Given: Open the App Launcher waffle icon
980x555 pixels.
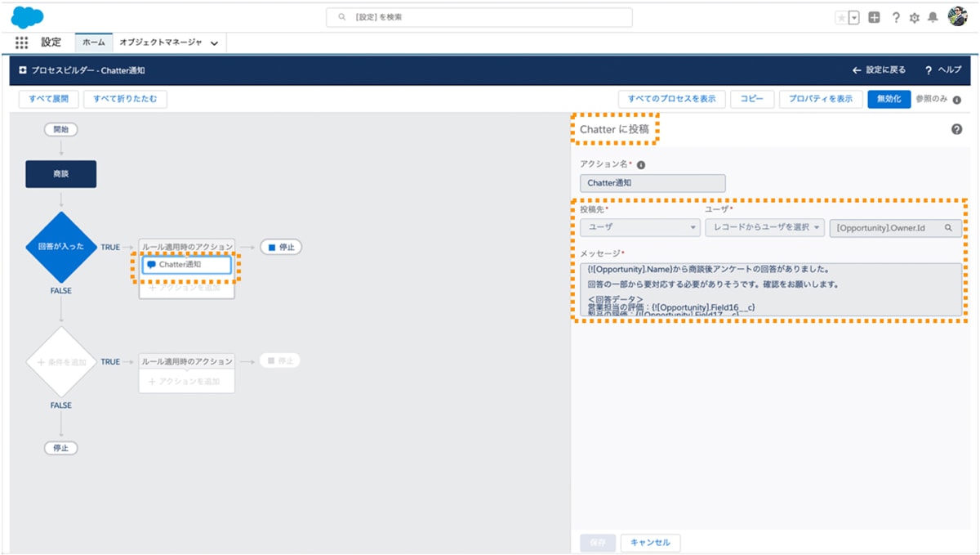Looking at the screenshot, I should point(22,43).
